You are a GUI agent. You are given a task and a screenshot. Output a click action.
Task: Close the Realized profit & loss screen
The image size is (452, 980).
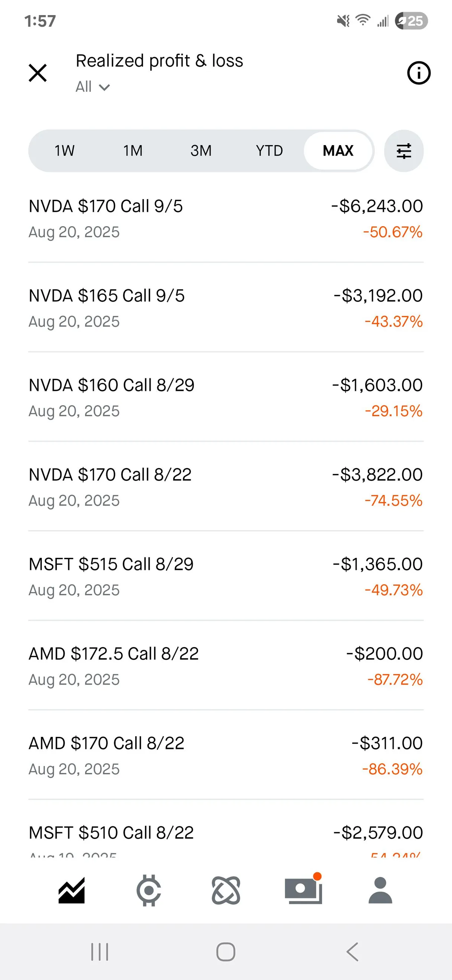pos(38,73)
